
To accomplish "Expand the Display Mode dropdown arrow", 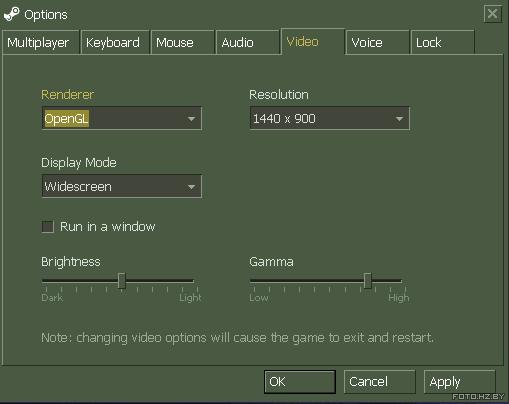I will 191,187.
